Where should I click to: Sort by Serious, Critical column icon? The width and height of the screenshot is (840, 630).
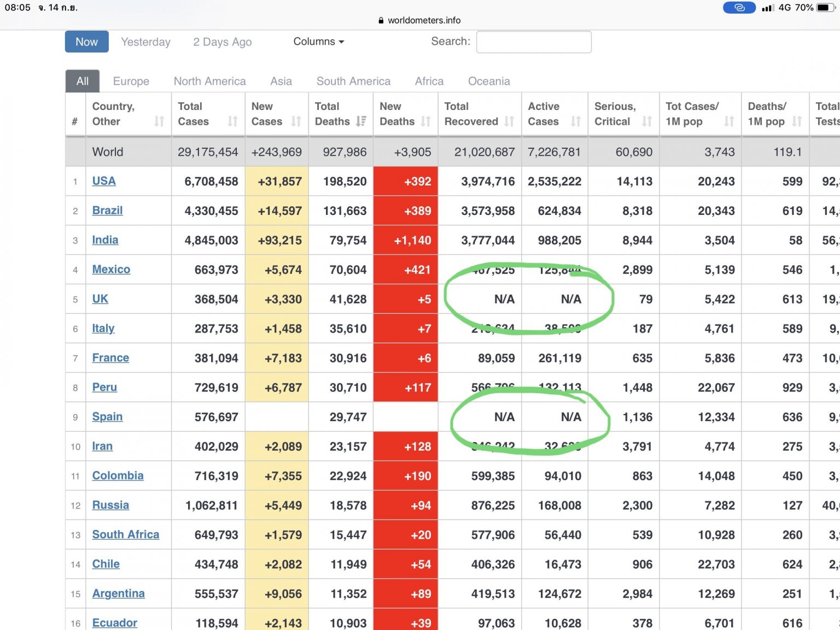[647, 121]
